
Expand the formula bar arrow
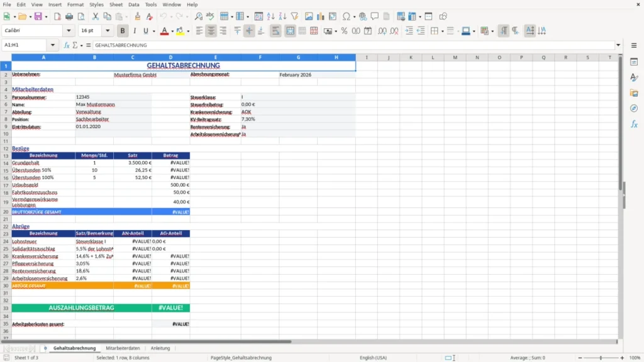pyautogui.click(x=618, y=45)
